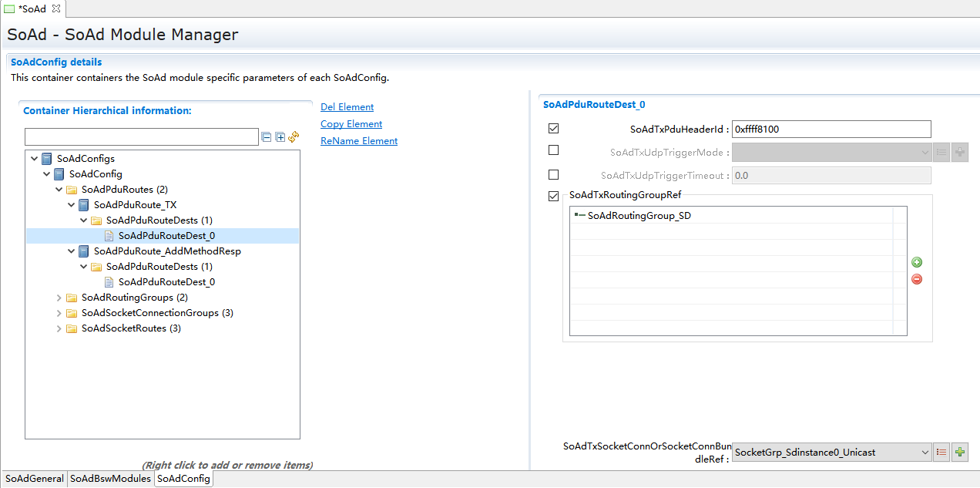Add routing group reference with green plus

point(917,263)
